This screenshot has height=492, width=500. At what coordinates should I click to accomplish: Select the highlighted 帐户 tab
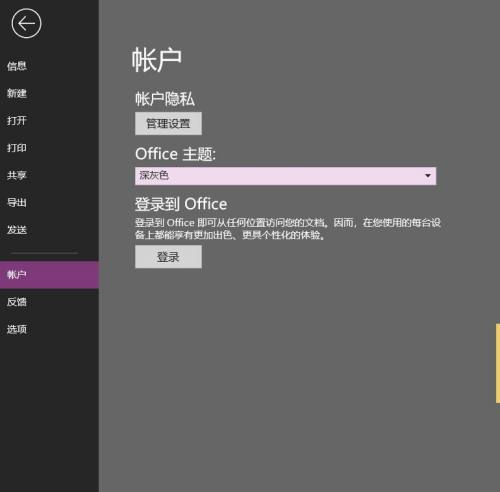49,275
